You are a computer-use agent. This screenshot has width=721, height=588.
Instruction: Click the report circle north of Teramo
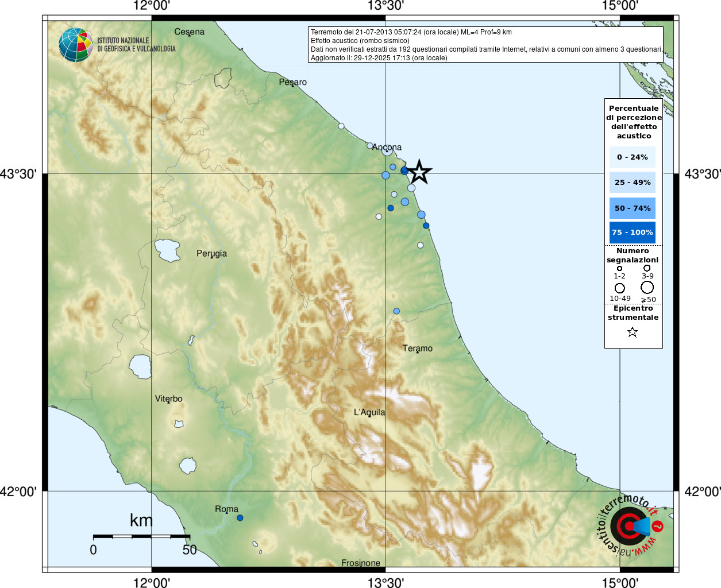(x=396, y=311)
